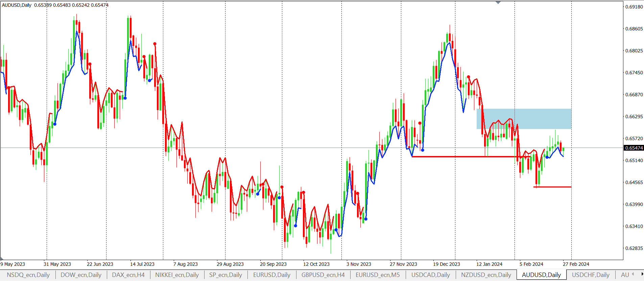Click the 14 Jul 2023 date label
The image size is (644, 281).
point(142,264)
